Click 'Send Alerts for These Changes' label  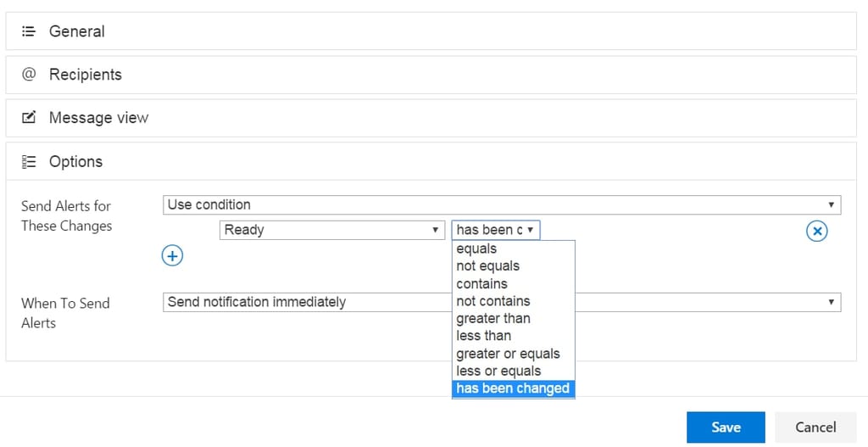coord(66,216)
